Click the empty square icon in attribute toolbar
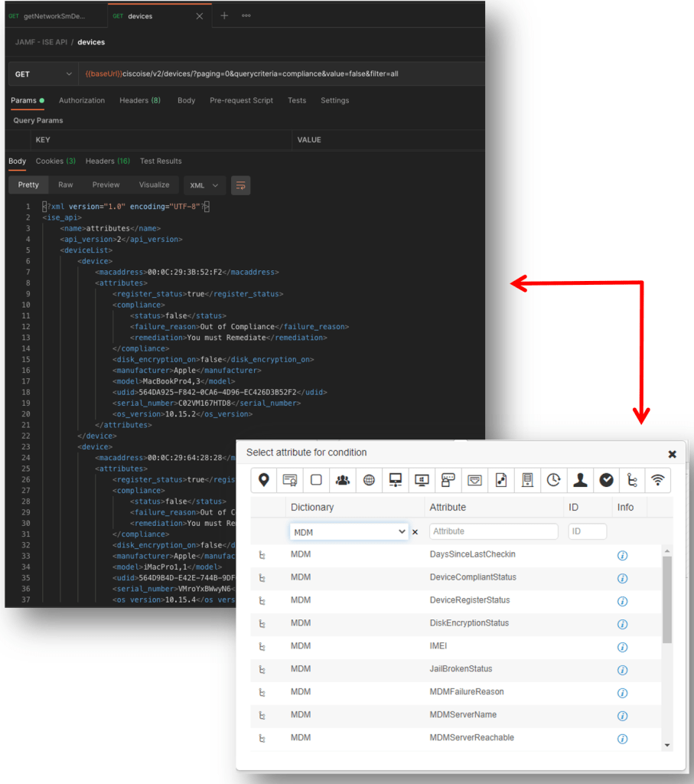The image size is (694, 784). (316, 480)
